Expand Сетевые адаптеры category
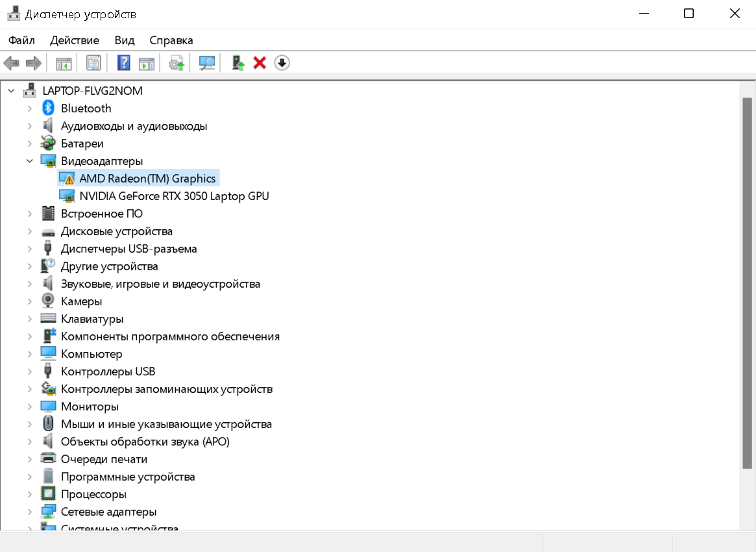Image resolution: width=756 pixels, height=552 pixels. pos(30,512)
